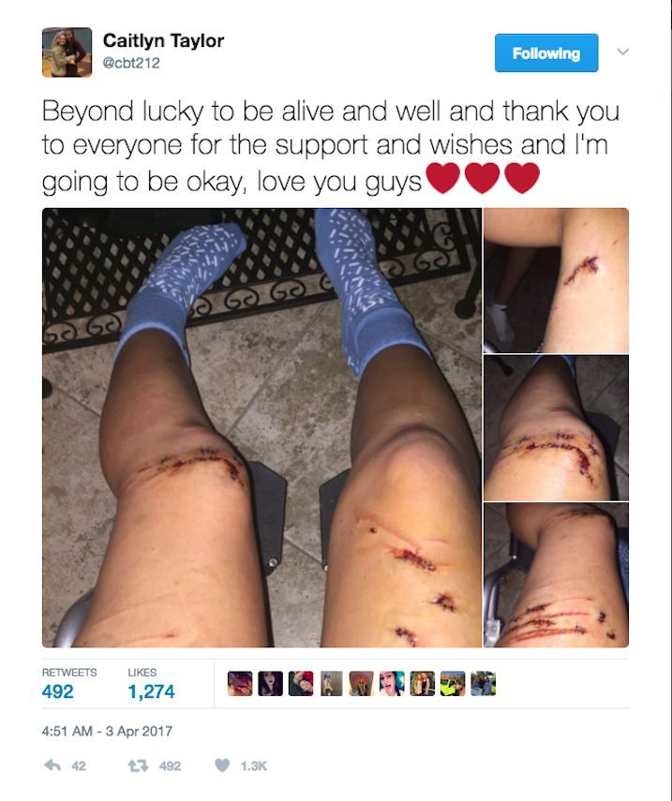
Task: Click the reply arrow icon
Action: [x=52, y=764]
